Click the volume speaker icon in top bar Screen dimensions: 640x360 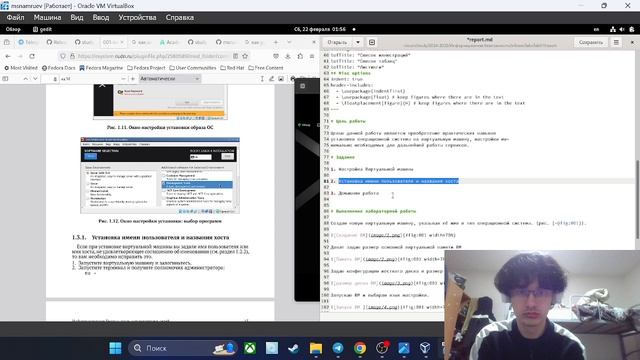point(622,29)
